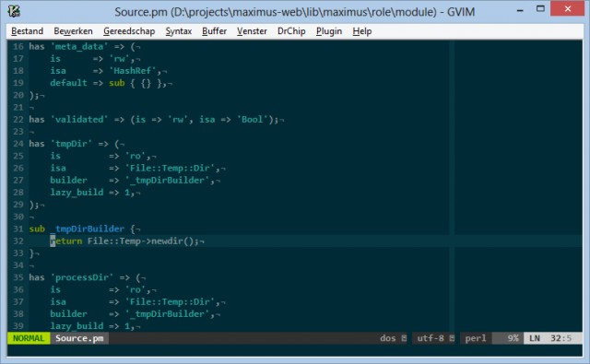
Task: Click the dos file format icon in status bar
Action: pyautogui.click(x=404, y=338)
